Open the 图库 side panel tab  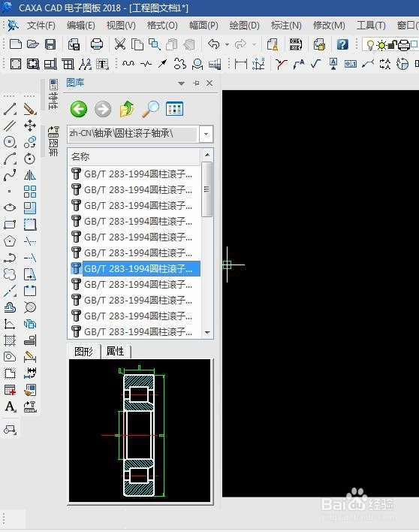tap(53, 141)
